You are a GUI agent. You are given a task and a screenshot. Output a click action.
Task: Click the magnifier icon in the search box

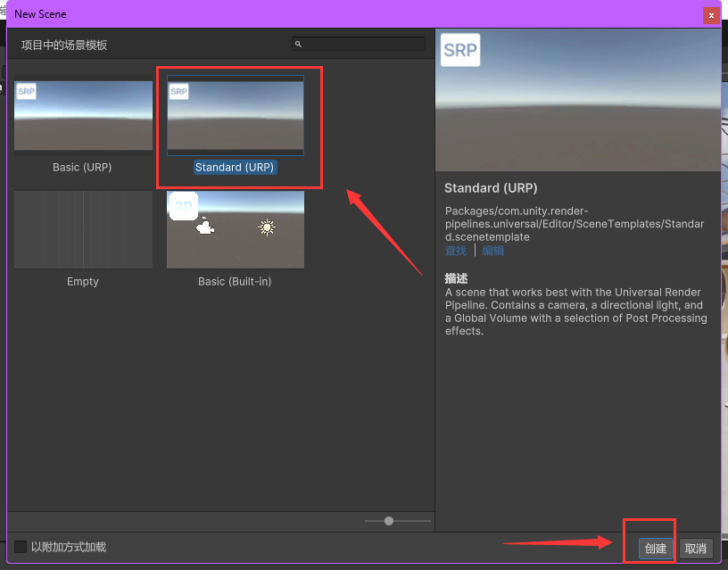(x=299, y=45)
